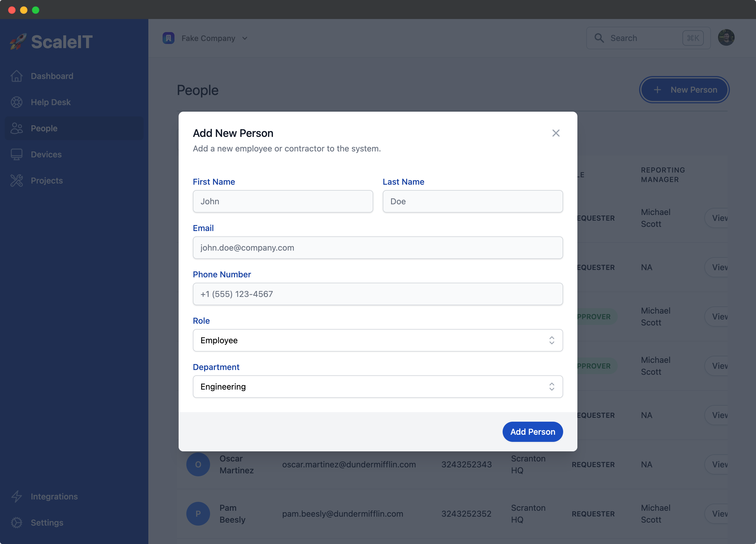Close the Add New Person modal
This screenshot has height=544, width=756.
pyautogui.click(x=555, y=133)
